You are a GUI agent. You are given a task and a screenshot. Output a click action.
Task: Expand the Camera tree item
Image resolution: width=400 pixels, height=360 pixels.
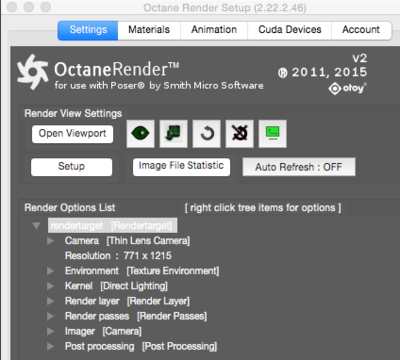pos(51,241)
